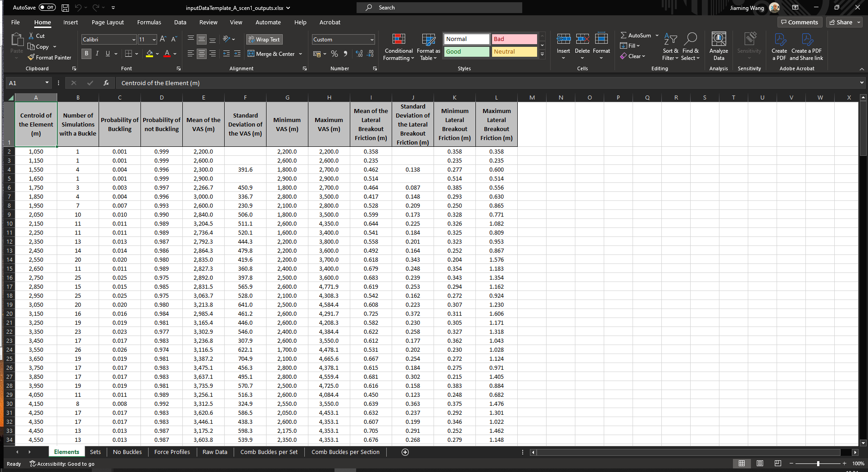This screenshot has height=472, width=868.
Task: Click the Fill Color bucket icon
Action: click(x=150, y=54)
